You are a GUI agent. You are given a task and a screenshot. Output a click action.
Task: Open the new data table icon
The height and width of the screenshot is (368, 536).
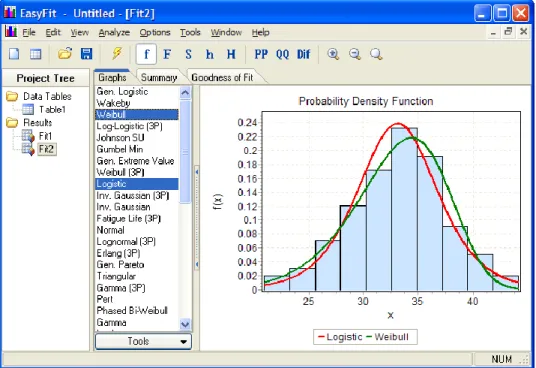(36, 54)
